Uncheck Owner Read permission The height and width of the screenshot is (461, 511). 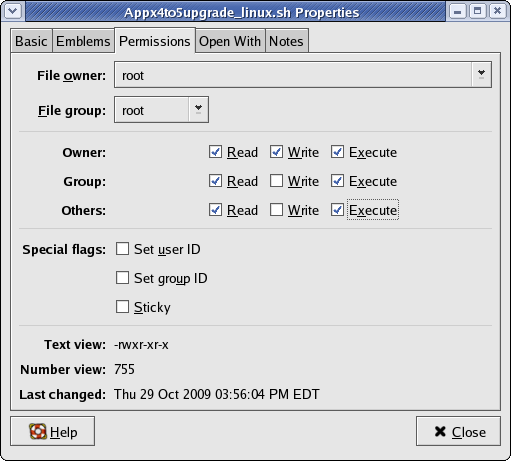coord(215,152)
